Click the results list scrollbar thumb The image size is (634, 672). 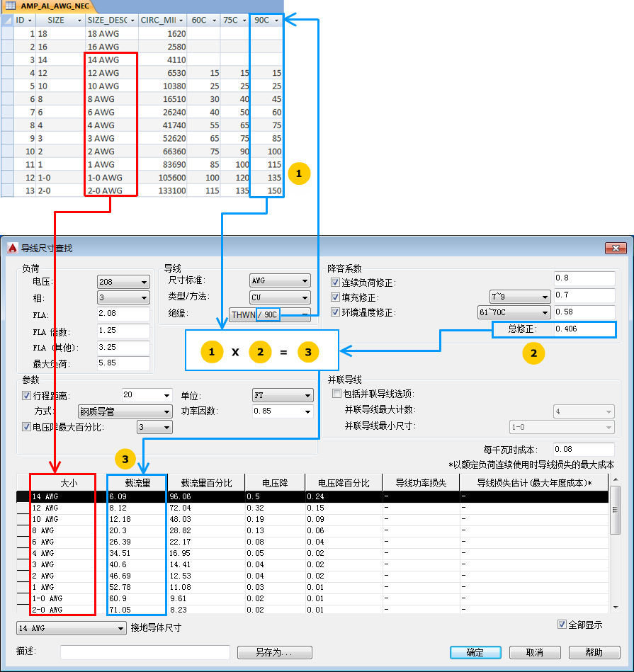[615, 510]
